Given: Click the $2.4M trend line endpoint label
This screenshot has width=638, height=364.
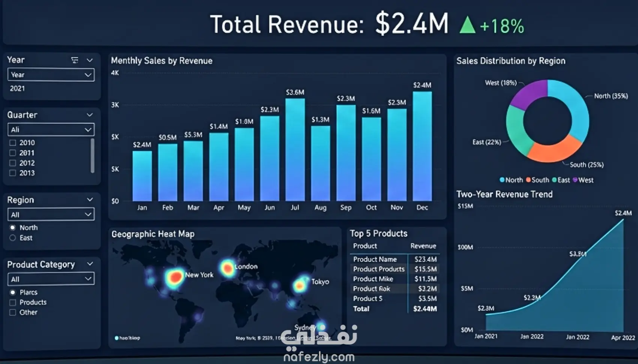Looking at the screenshot, I should (x=623, y=213).
